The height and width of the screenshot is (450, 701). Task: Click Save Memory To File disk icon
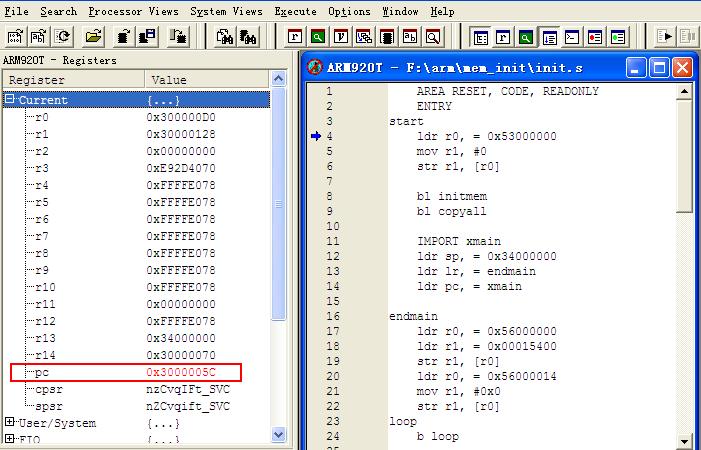(147, 37)
